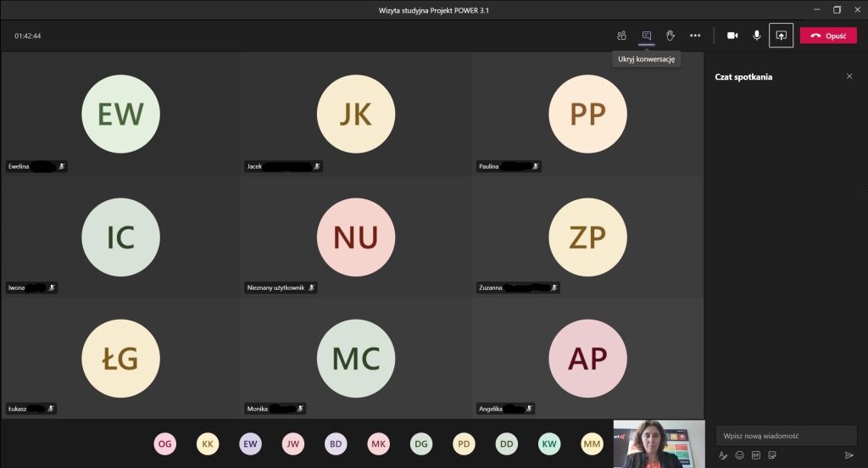Close the Czat spotkania panel
The image size is (868, 468).
pyautogui.click(x=849, y=76)
